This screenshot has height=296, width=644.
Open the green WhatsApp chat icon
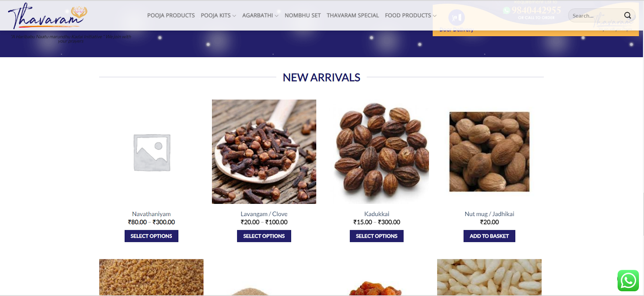(x=628, y=281)
